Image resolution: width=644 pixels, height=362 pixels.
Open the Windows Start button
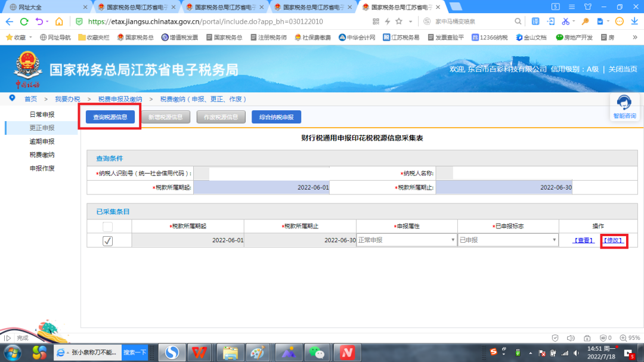pyautogui.click(x=13, y=352)
